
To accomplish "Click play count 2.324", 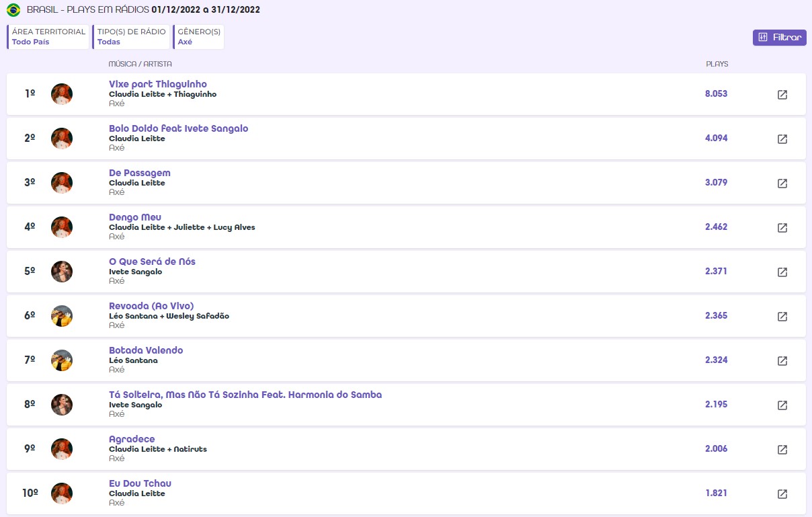I will coord(716,360).
